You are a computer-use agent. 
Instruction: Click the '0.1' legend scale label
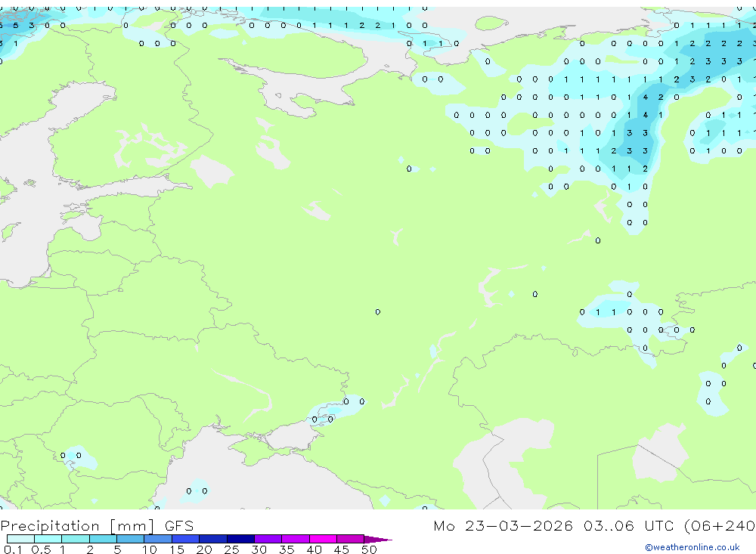tap(13, 549)
